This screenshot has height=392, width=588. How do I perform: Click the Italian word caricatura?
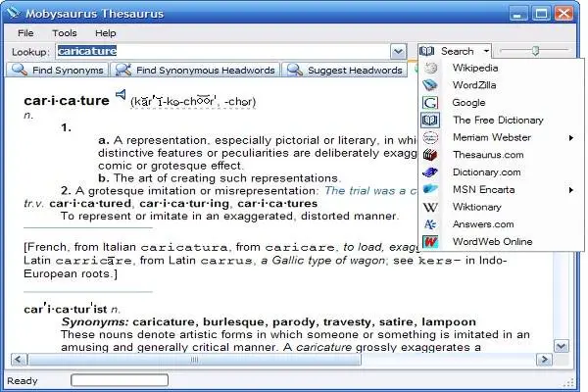pos(184,248)
